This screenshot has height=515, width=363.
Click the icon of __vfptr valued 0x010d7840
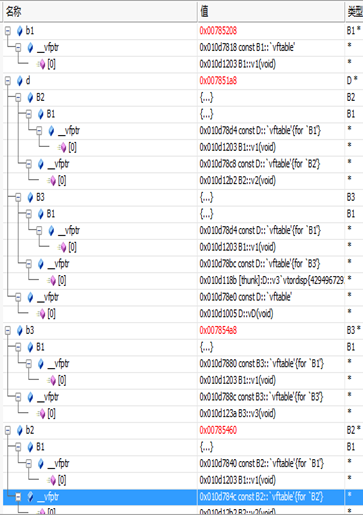click(x=41, y=464)
